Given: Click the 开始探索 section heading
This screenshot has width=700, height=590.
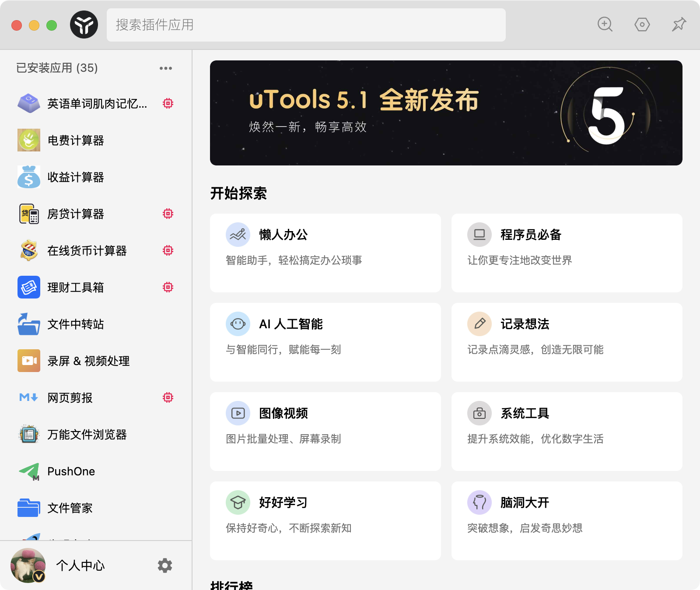Looking at the screenshot, I should click(238, 193).
